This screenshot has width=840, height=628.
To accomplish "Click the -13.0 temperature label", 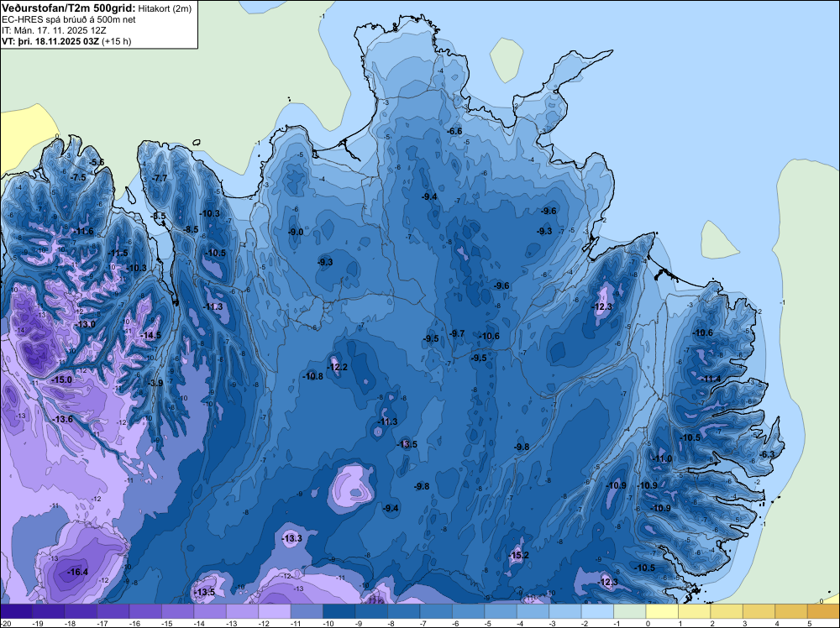I will click(85, 324).
